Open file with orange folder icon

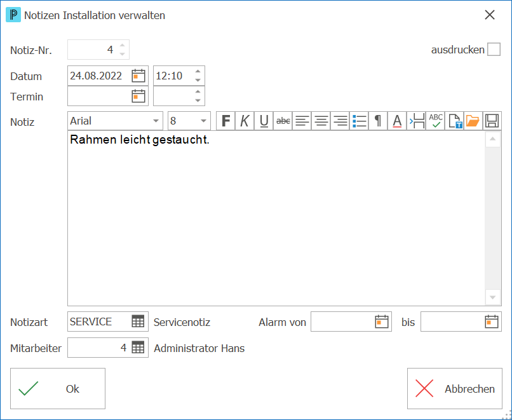click(473, 121)
